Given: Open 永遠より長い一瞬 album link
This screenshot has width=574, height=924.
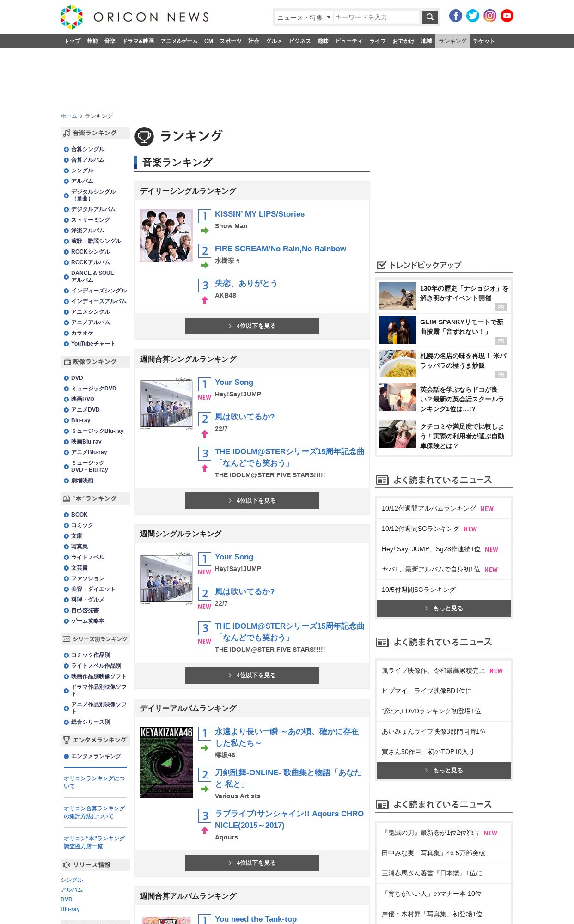Looking at the screenshot, I should click(x=287, y=737).
